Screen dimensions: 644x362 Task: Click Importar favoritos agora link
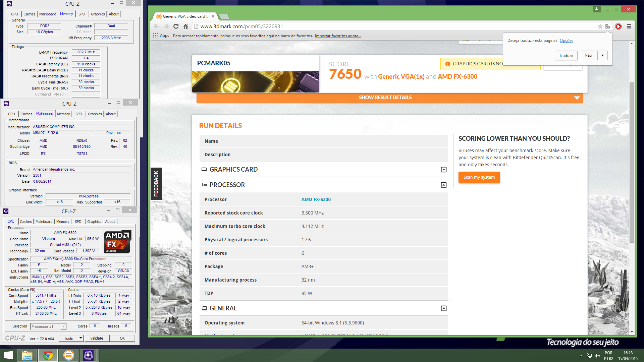338,36
